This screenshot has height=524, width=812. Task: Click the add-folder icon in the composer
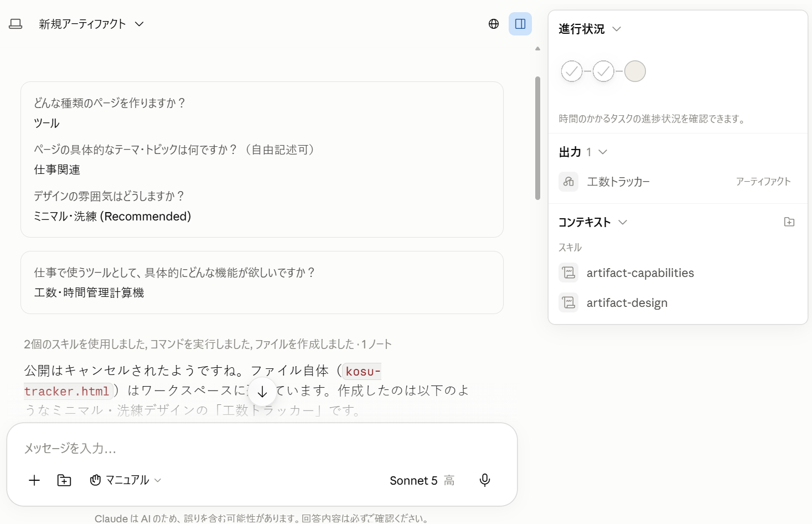coord(64,480)
